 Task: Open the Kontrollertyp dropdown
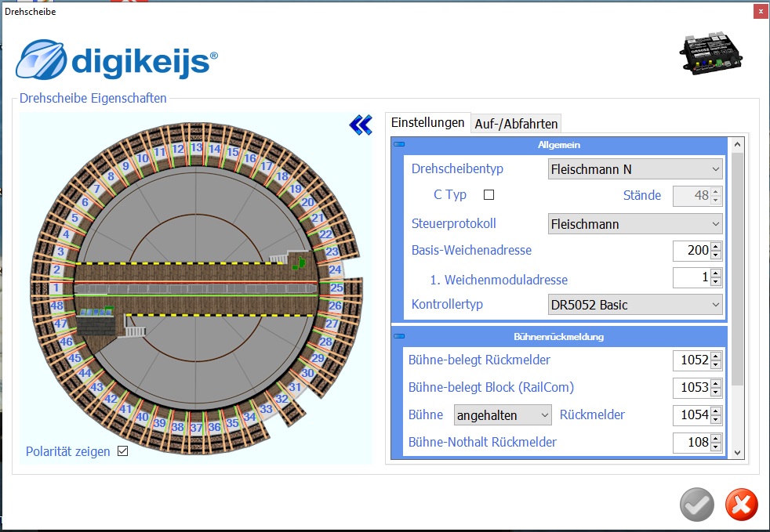tap(635, 305)
